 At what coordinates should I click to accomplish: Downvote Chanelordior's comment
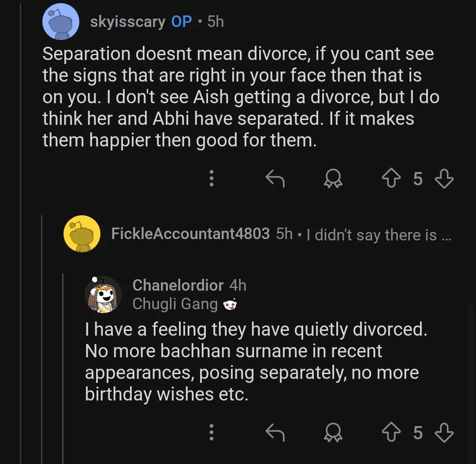[x=444, y=433]
